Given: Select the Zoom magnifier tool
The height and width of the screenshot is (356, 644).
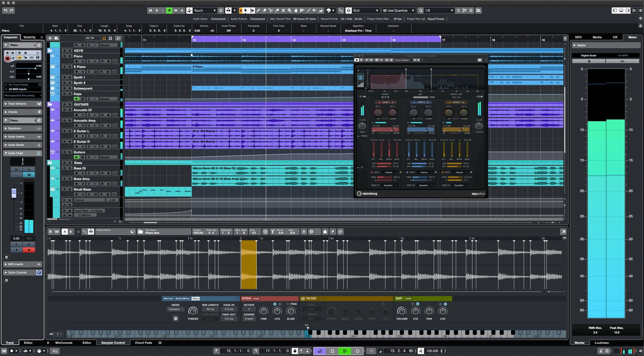Looking at the screenshot, I should (x=290, y=11).
